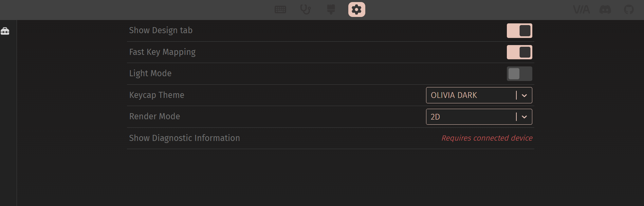Click the Light Mode setting label
644x206 pixels.
pyautogui.click(x=150, y=74)
